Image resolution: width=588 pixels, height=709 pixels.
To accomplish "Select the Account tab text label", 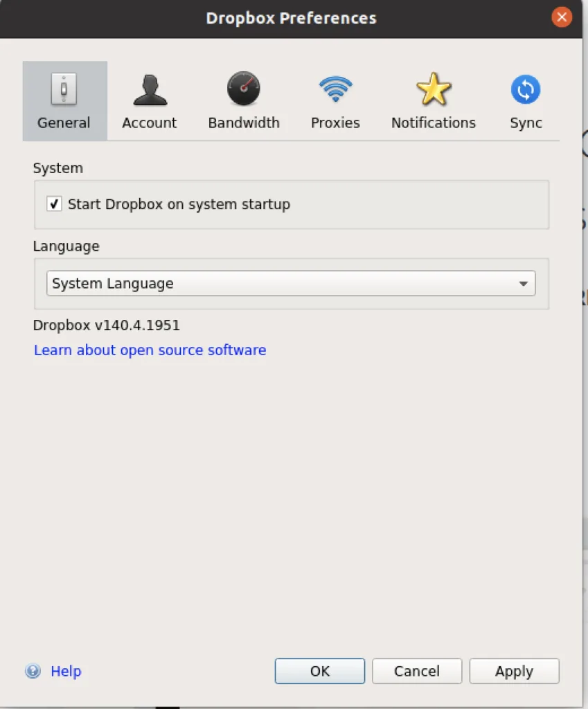I will tap(150, 123).
